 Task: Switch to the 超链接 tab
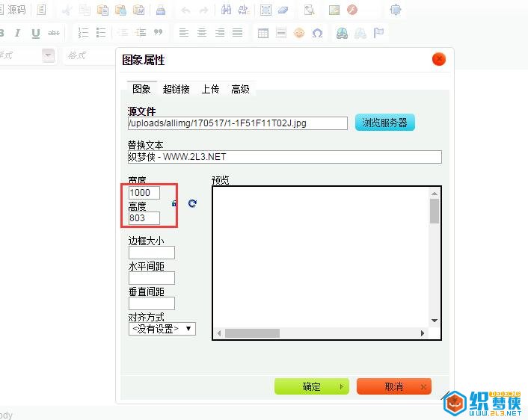176,89
